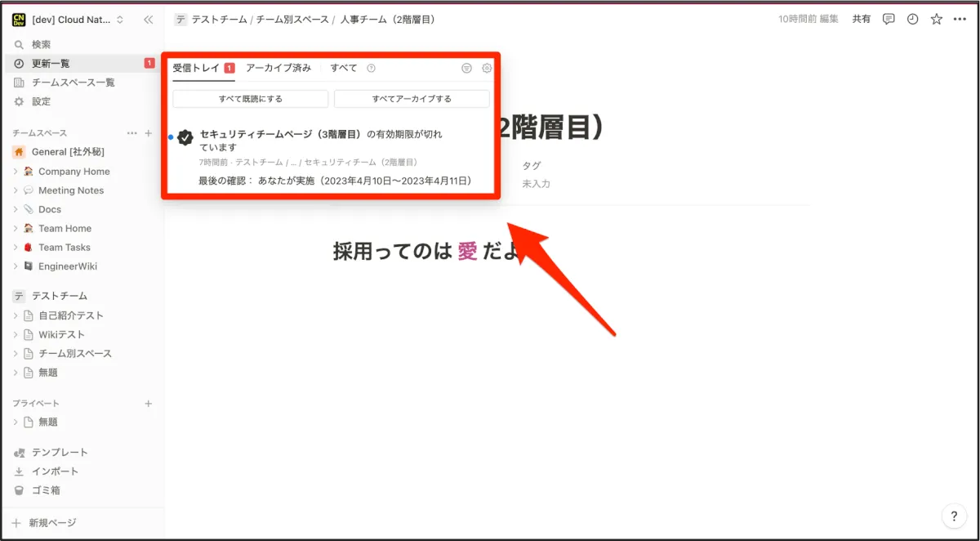Expand the Docs page
The width and height of the screenshot is (980, 541).
click(16, 209)
